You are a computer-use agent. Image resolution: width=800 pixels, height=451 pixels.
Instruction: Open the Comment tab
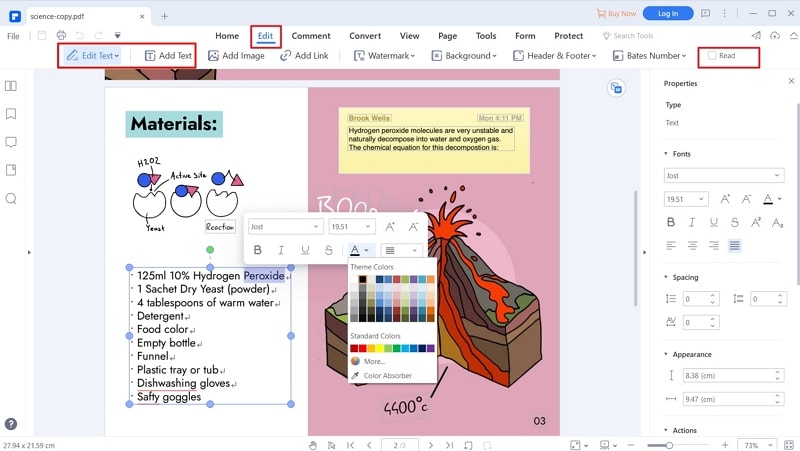coord(311,36)
